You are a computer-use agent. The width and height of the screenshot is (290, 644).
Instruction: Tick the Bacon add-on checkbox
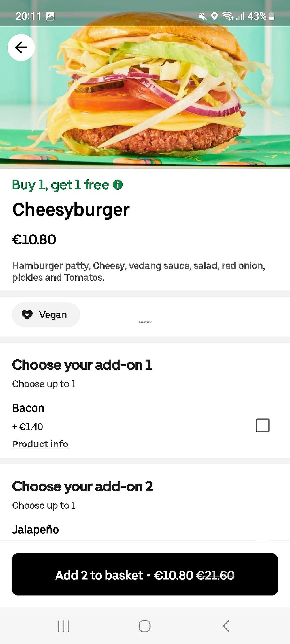pyautogui.click(x=263, y=425)
